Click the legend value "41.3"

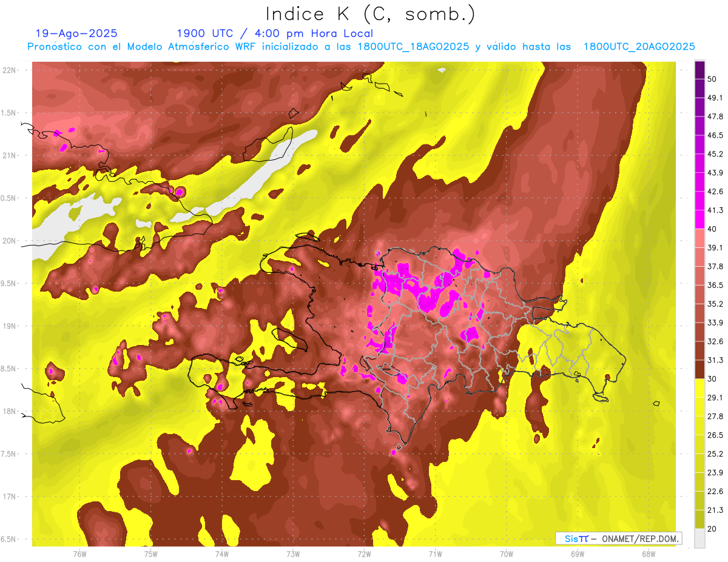click(715, 211)
